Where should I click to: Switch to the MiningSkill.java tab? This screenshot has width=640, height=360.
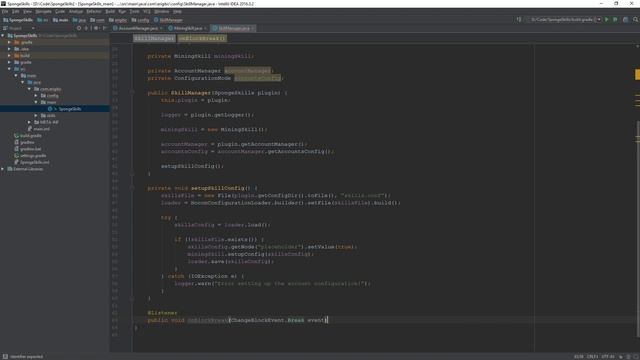click(188, 28)
